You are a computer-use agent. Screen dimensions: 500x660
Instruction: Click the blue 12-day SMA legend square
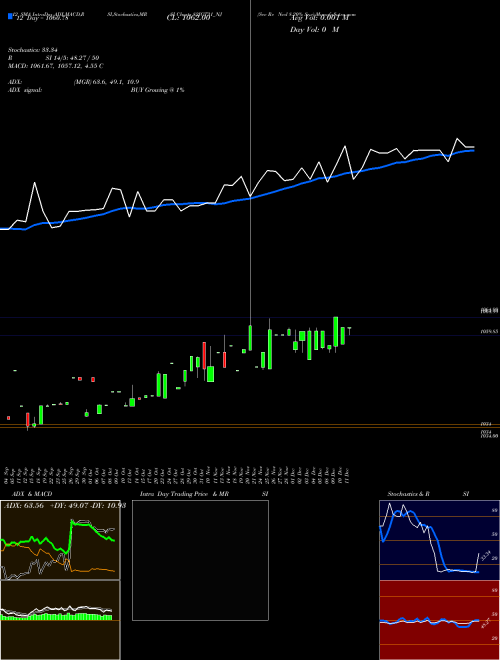tap(10, 17)
